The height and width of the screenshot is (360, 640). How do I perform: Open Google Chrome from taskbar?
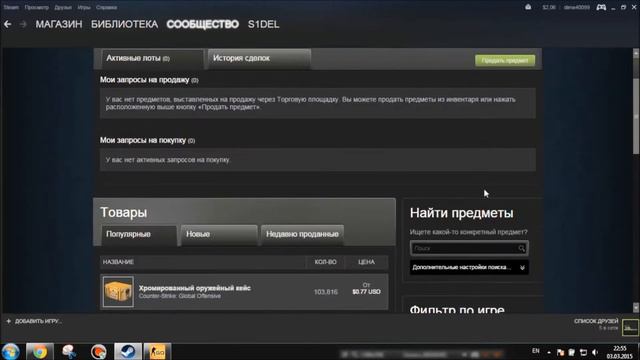point(40,351)
